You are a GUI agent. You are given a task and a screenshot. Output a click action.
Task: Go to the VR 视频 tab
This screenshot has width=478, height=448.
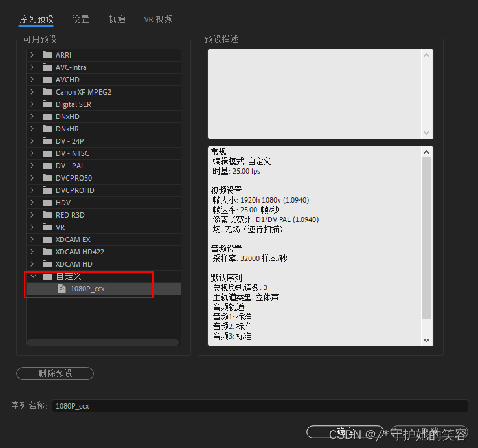coord(158,19)
